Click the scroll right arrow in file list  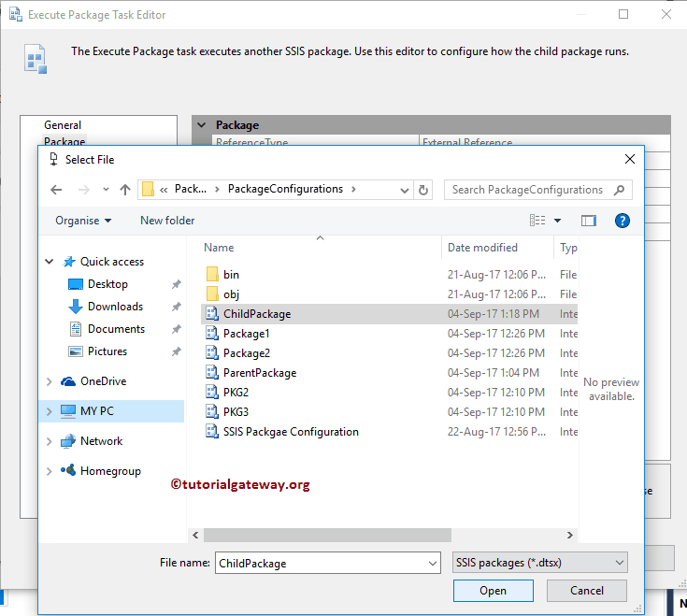(569, 535)
